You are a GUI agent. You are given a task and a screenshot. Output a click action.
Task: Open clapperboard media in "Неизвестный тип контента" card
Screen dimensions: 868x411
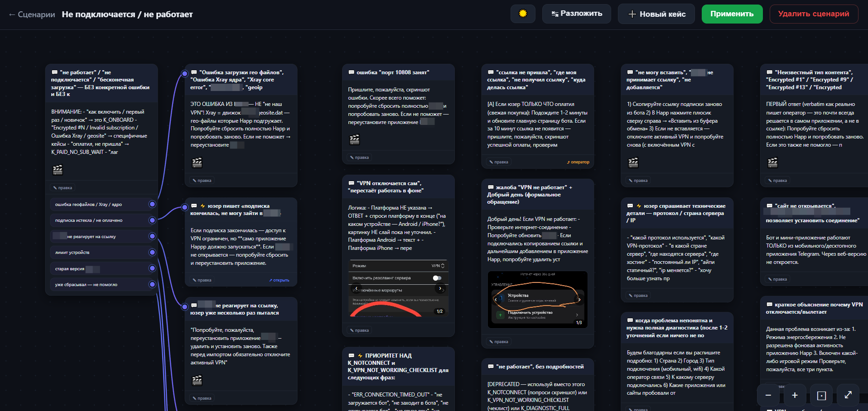coord(773,162)
